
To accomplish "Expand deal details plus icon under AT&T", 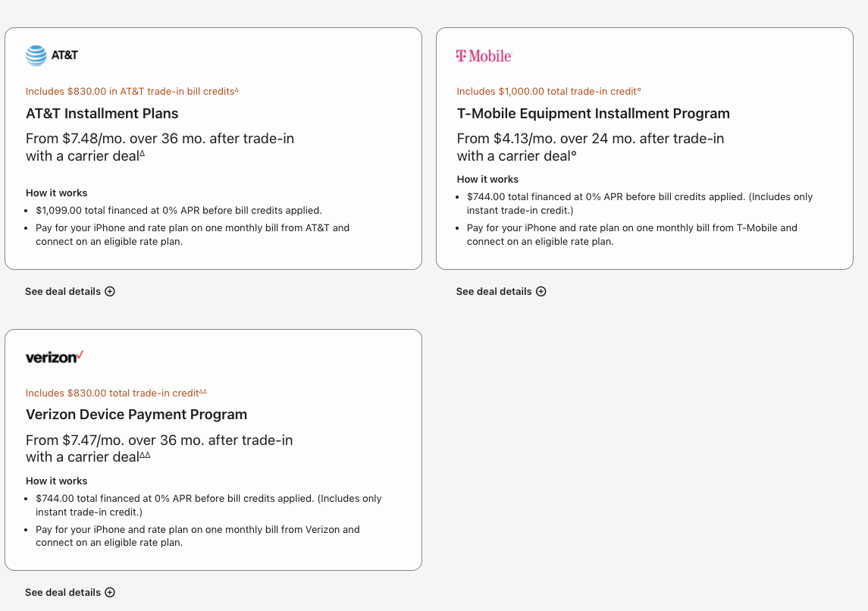I will coord(110,292).
